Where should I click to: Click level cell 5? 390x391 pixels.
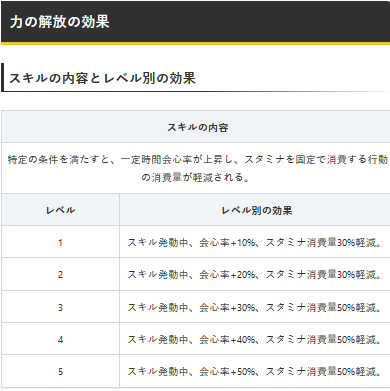[x=60, y=371]
